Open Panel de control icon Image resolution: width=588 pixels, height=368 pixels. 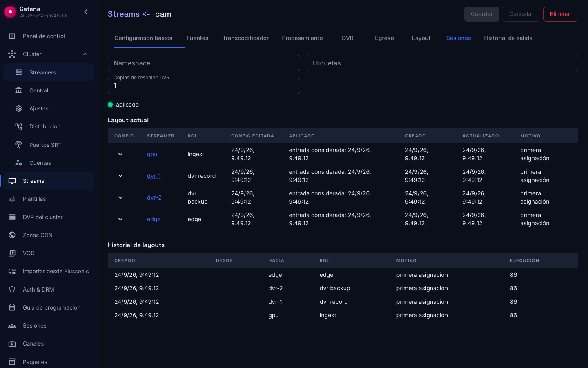pyautogui.click(x=12, y=36)
